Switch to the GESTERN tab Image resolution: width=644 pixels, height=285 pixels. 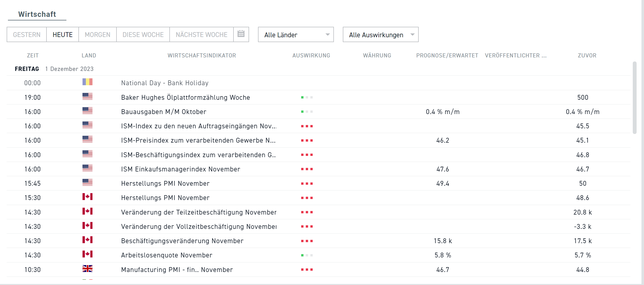[x=27, y=34]
